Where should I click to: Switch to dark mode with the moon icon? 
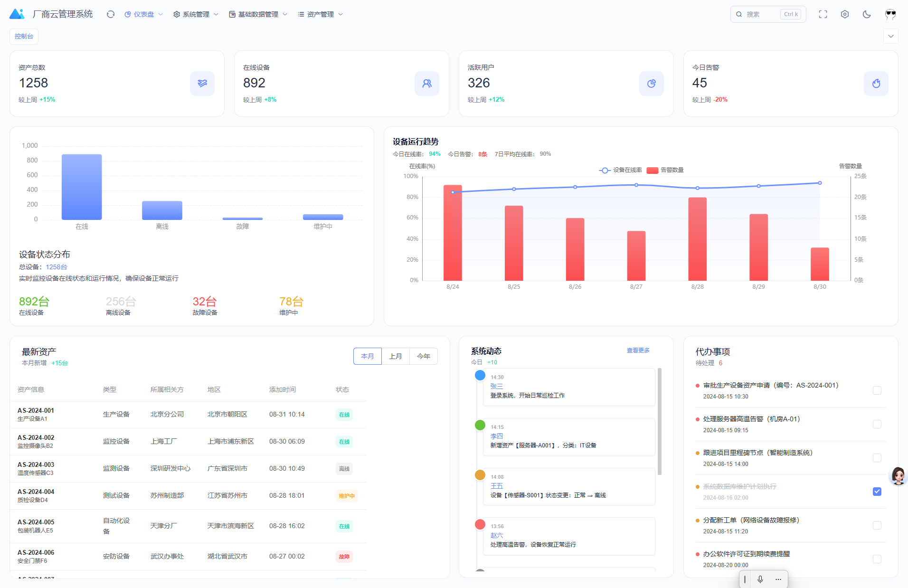[867, 14]
